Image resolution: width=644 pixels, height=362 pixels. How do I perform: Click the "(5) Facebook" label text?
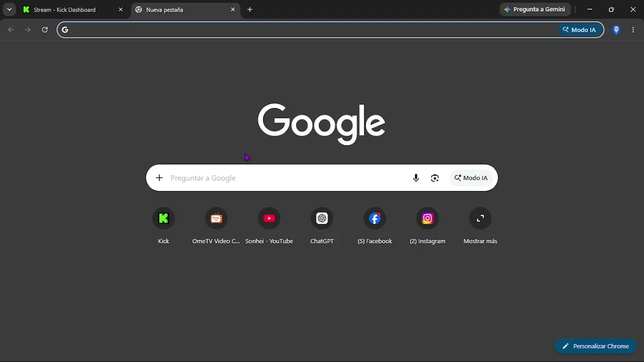[x=375, y=241]
